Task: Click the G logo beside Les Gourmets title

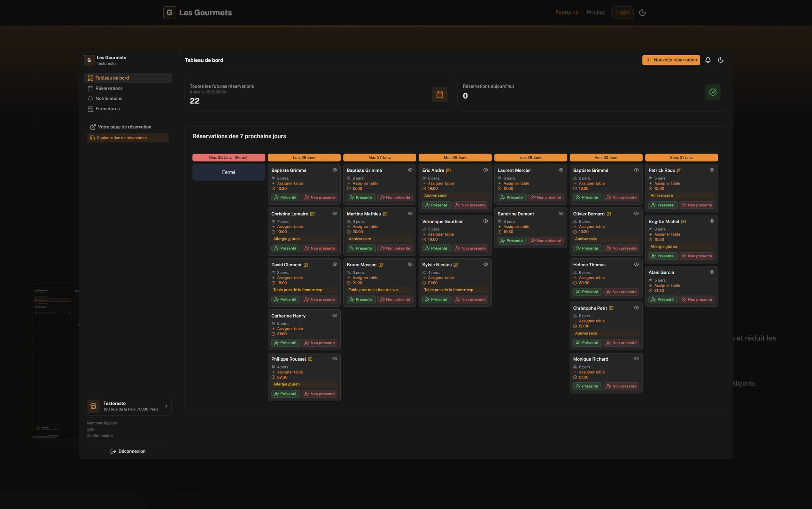Action: coord(170,12)
